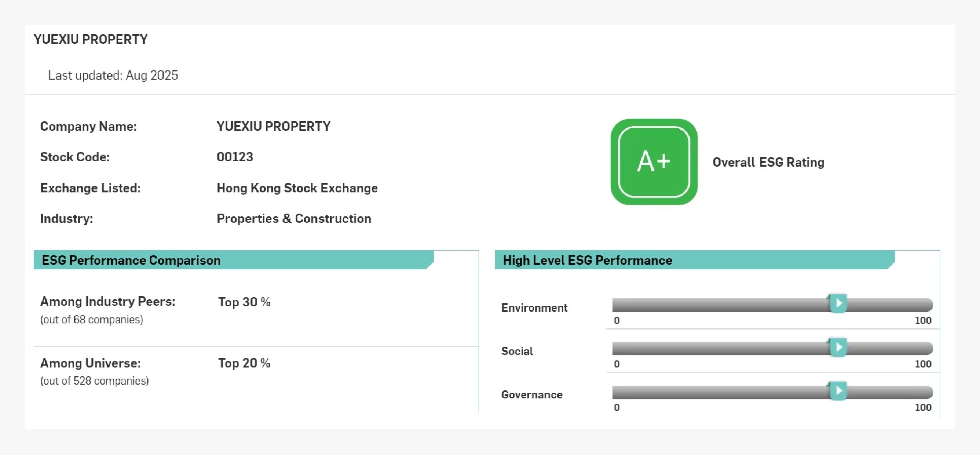Click the YUEXIU PROPERTY page title

click(x=91, y=39)
